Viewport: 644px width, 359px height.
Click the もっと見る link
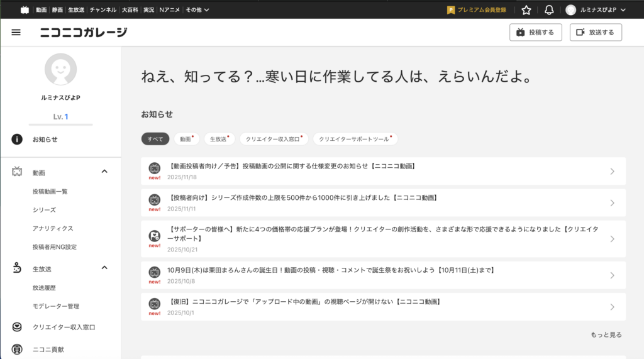[606, 334]
